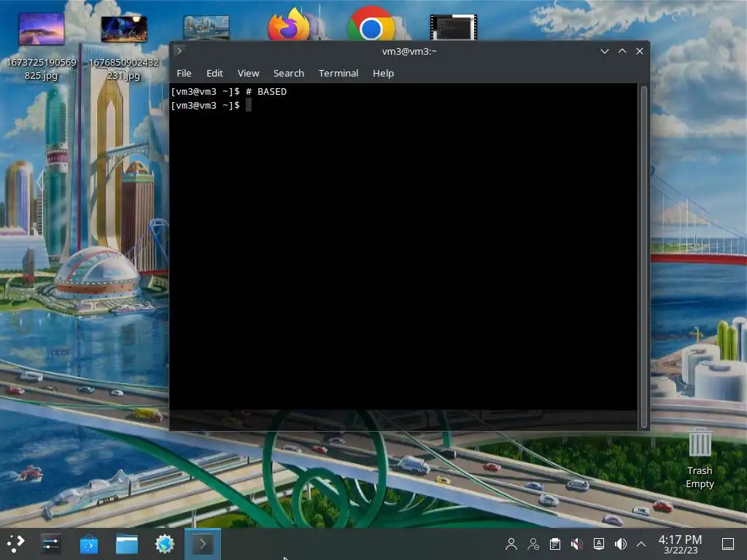Open the Firefox desktop icon
The height and width of the screenshot is (560, 747).
(x=289, y=26)
